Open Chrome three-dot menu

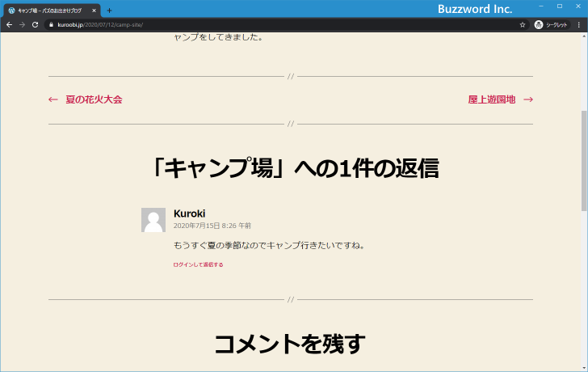pos(579,25)
